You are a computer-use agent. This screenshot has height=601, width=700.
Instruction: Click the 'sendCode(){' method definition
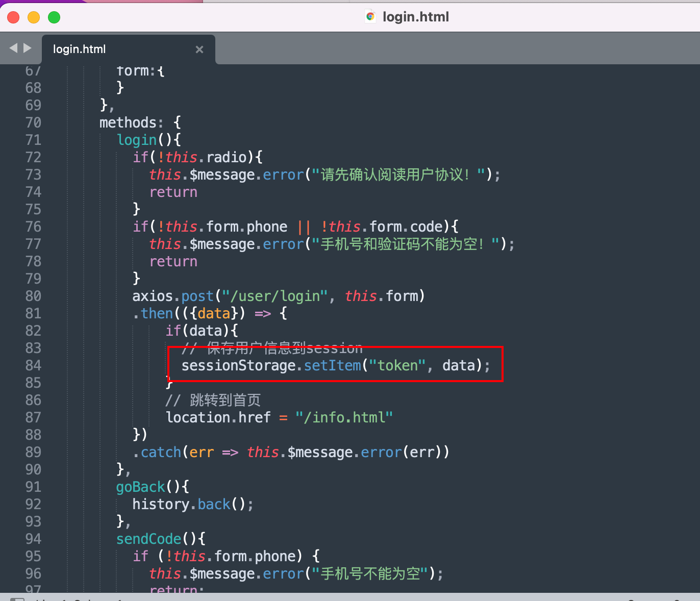(x=161, y=539)
